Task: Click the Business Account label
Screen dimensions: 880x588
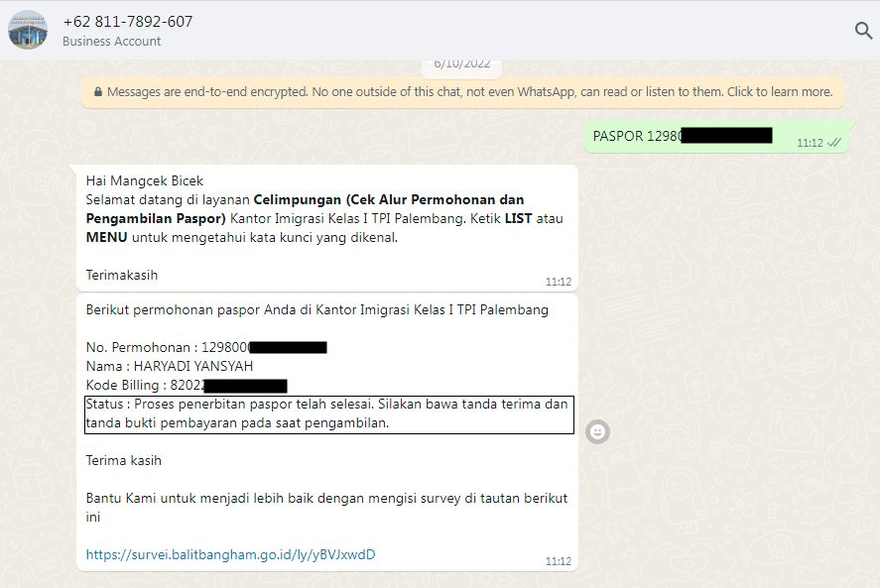Action: 111,42
